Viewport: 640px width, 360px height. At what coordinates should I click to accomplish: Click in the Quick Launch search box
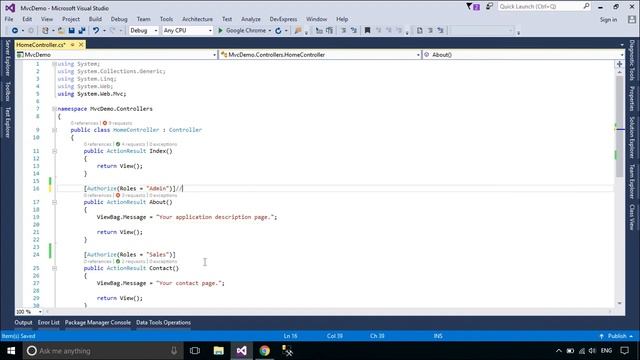click(544, 7)
